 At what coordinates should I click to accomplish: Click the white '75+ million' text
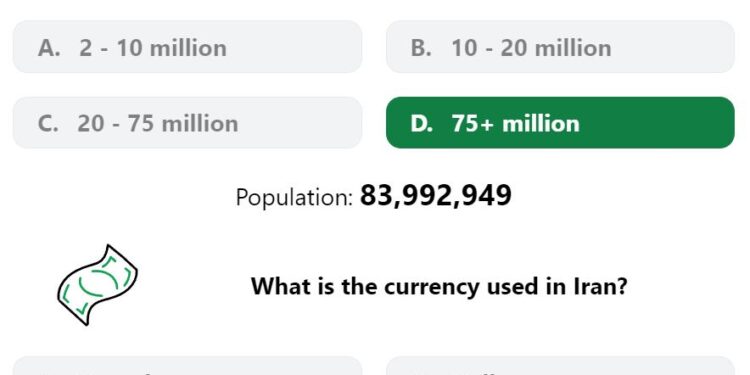(x=516, y=123)
